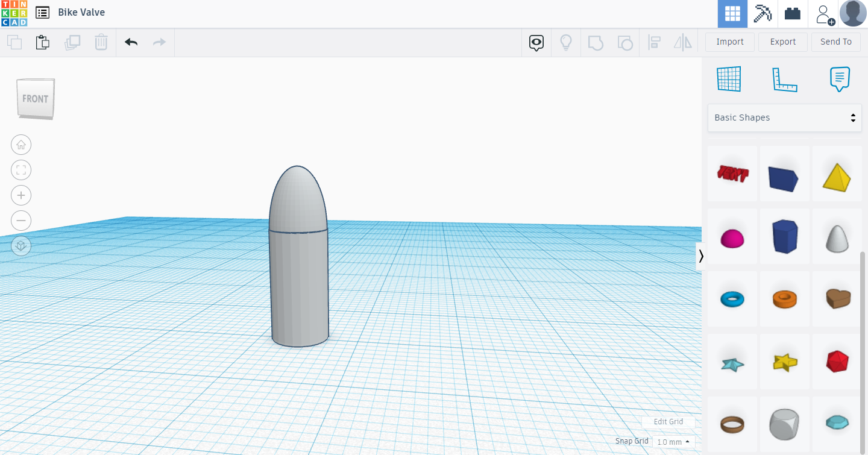The image size is (868, 455).
Task: Click the Copy toolbar icon
Action: click(14, 42)
